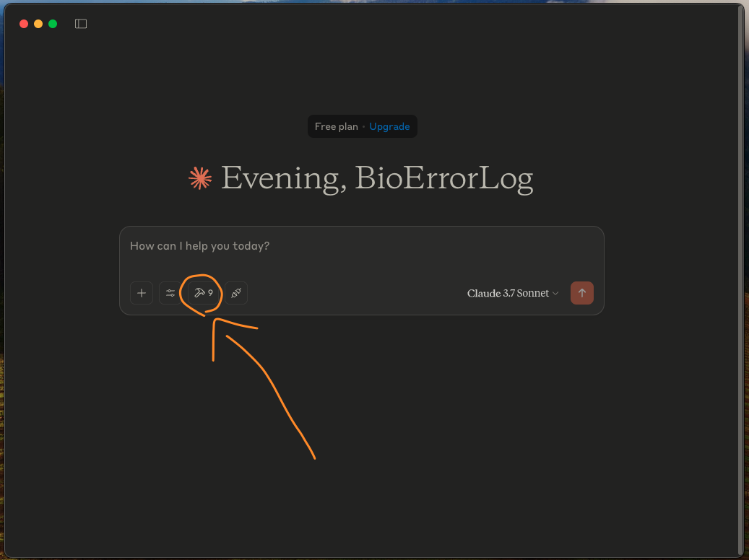Click the 'Free plan' label
The image size is (749, 560).
(x=337, y=126)
